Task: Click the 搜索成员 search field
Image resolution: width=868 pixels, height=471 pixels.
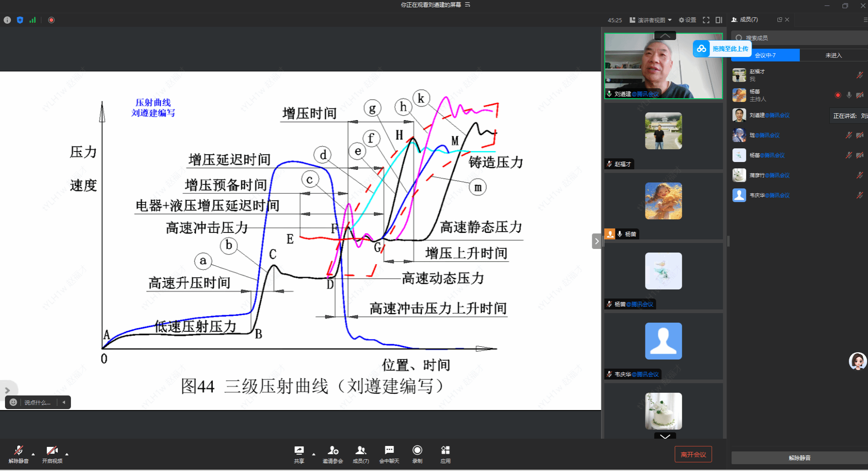Action: tap(801, 38)
